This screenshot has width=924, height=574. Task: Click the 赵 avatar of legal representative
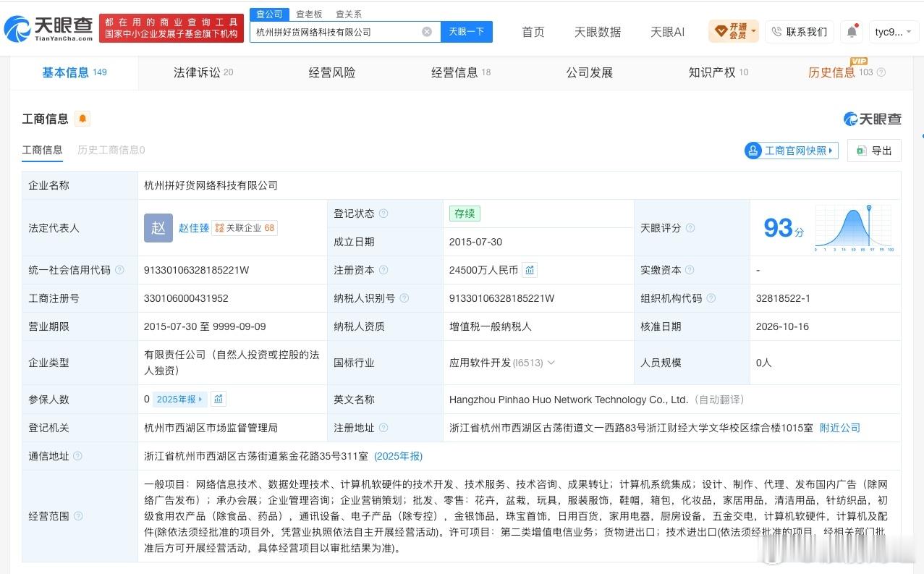[158, 228]
